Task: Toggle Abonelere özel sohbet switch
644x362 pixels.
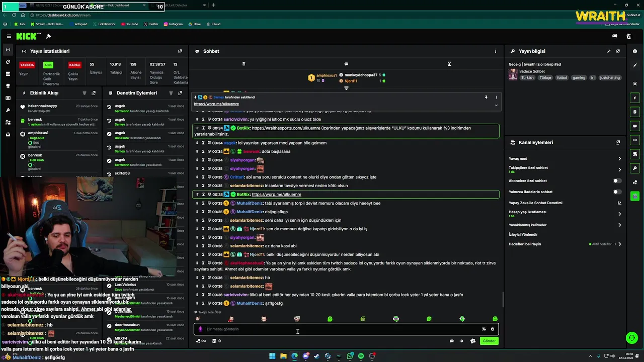Action: click(617, 180)
